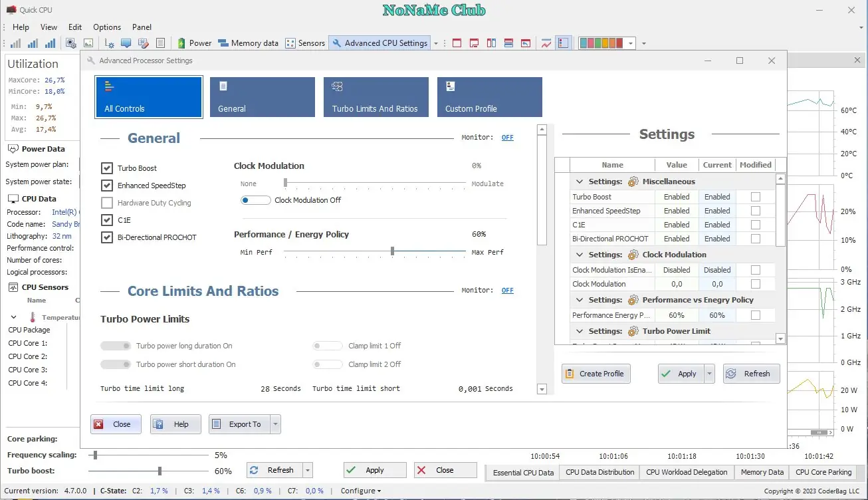Click the window with undo arrow icon
Screen dimensions: 868x500
[526, 43]
